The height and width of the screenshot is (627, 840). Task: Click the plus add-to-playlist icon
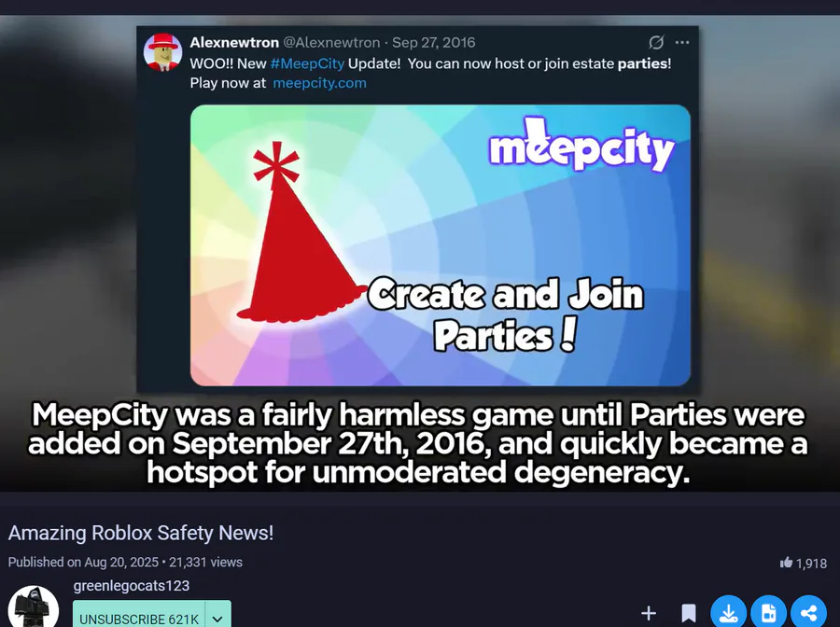click(649, 613)
